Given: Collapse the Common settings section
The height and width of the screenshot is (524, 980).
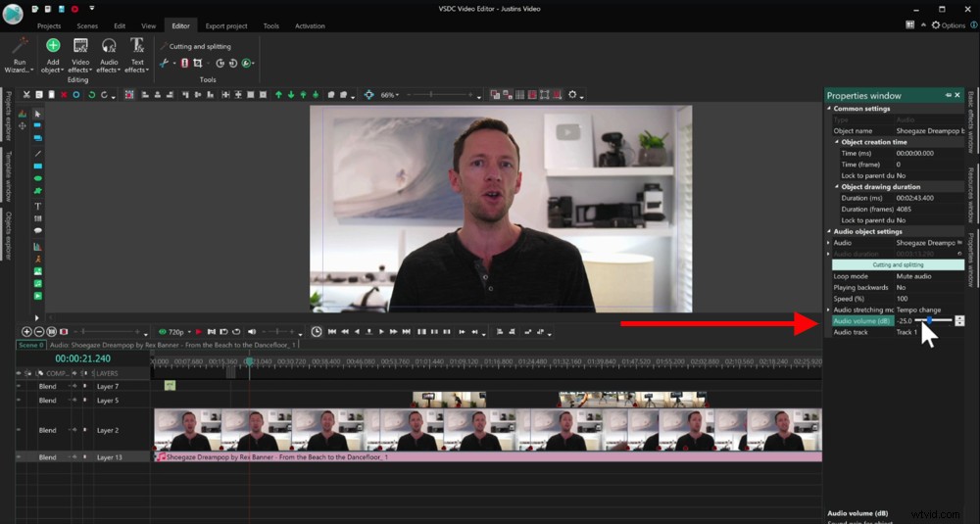Looking at the screenshot, I should (x=829, y=109).
